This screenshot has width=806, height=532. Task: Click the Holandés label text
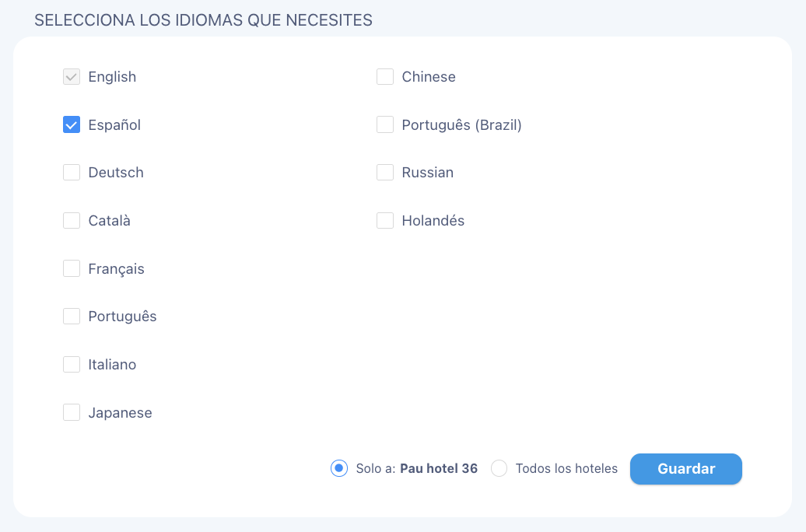point(433,221)
